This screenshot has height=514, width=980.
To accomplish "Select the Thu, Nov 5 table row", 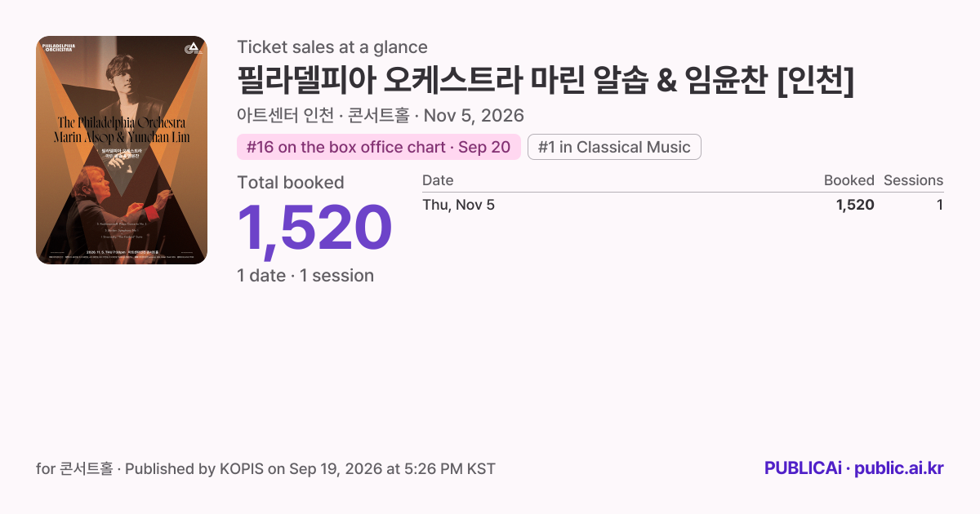I will [x=683, y=205].
